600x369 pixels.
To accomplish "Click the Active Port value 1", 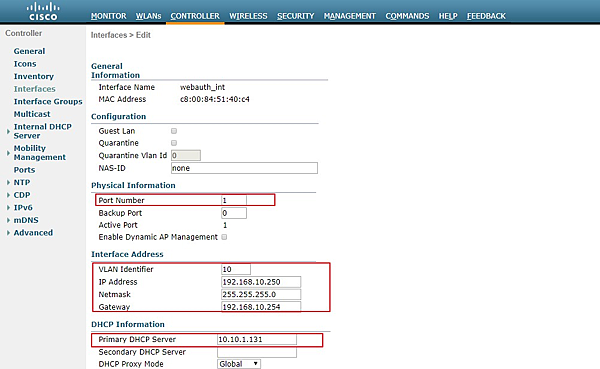I will (x=225, y=225).
